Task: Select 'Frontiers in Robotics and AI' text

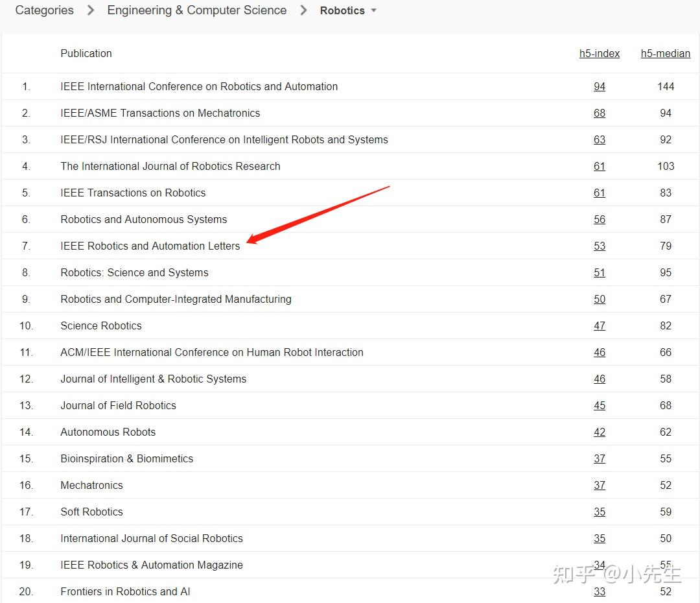Action: pyautogui.click(x=126, y=591)
